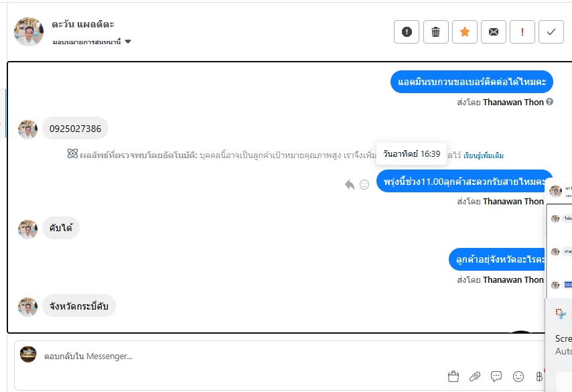Click the phone number message 0925027386
Screen dimensions: 572x392
(x=75, y=129)
